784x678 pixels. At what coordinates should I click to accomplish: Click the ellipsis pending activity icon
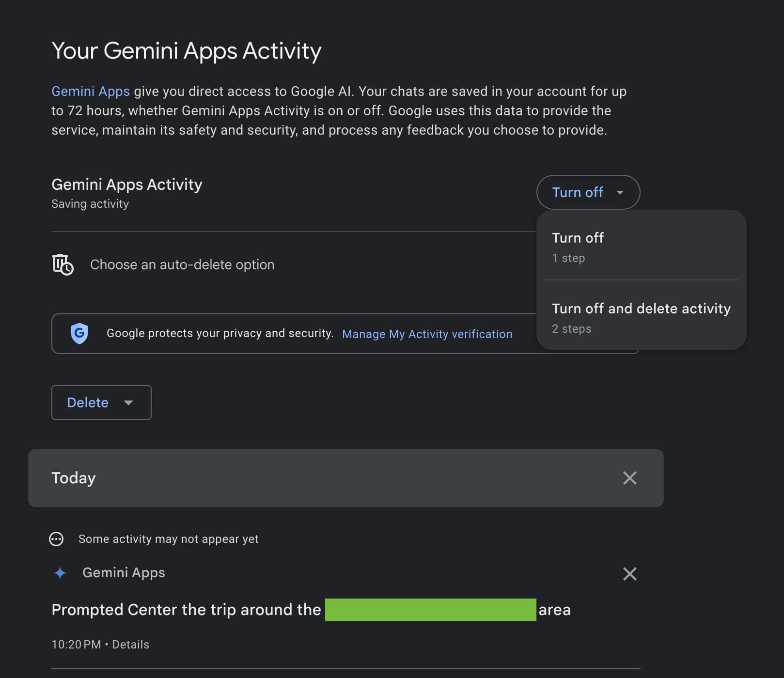click(56, 539)
